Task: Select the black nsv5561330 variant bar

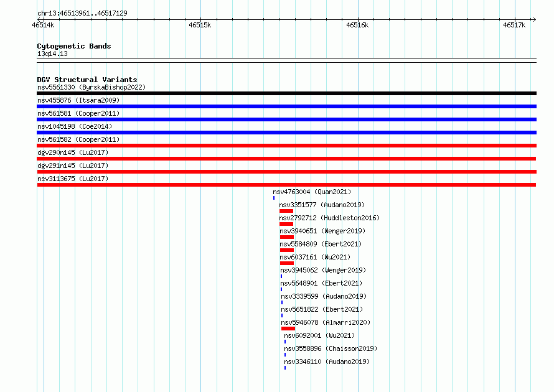Action: pos(286,93)
